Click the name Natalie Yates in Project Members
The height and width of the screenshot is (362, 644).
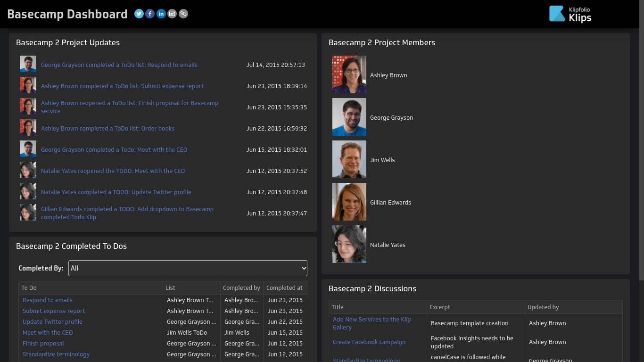[388, 245]
